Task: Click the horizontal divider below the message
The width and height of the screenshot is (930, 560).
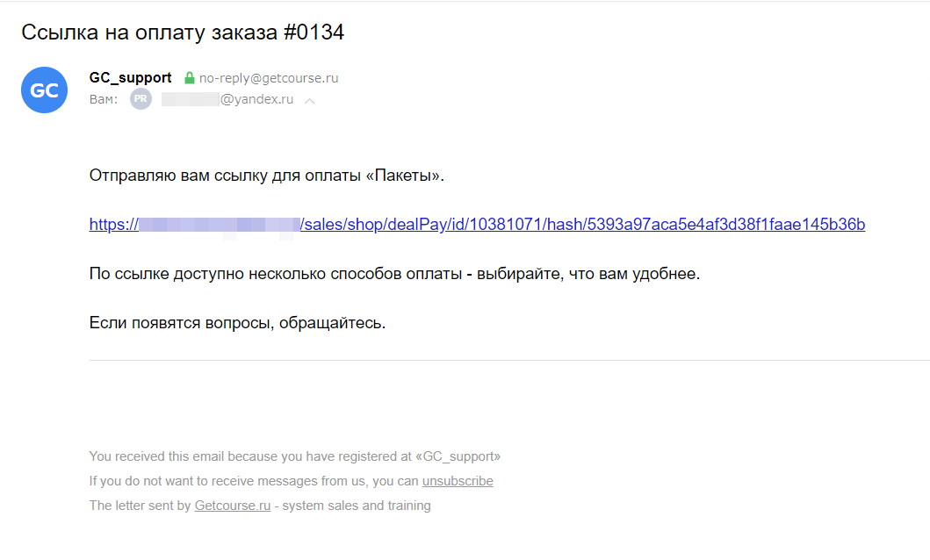Action: pyautogui.click(x=509, y=360)
